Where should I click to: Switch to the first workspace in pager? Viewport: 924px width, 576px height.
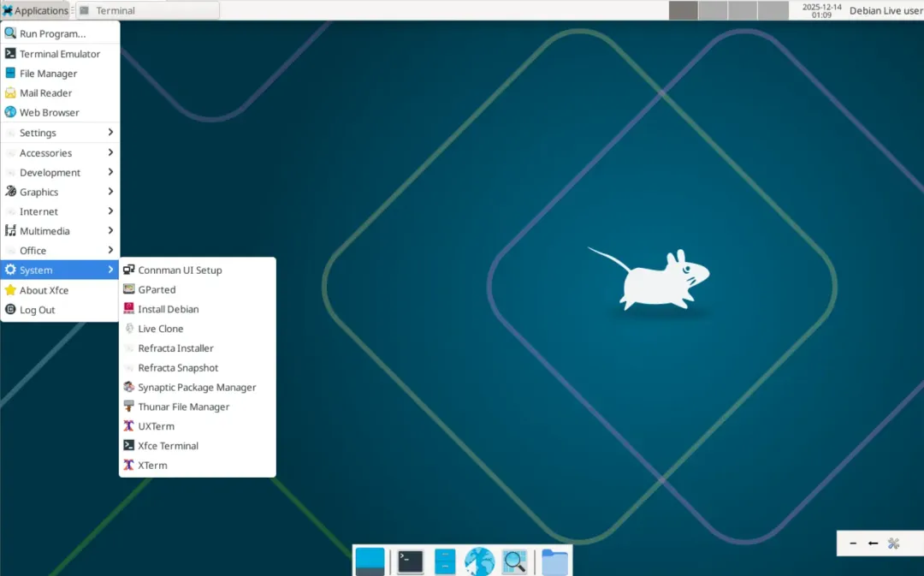(x=684, y=10)
